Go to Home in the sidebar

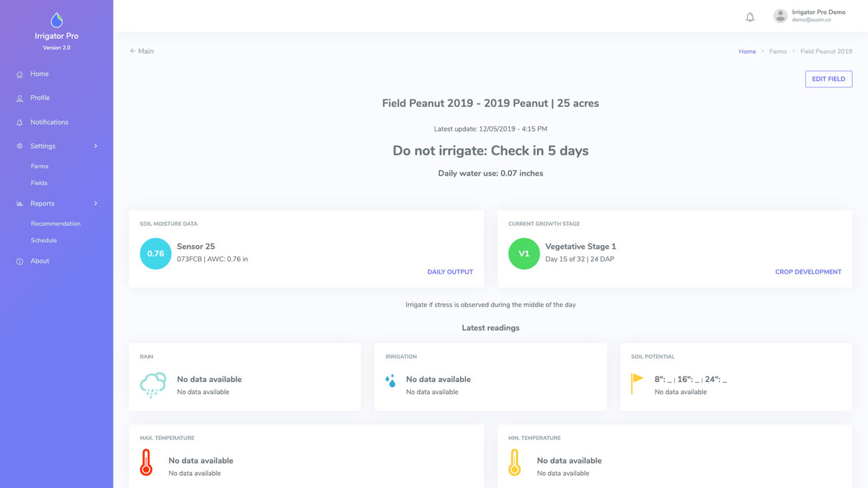(39, 74)
